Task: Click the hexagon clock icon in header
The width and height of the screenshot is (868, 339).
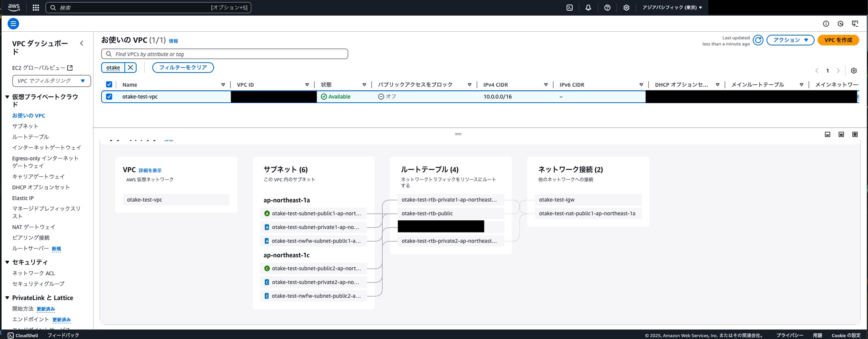Action: [x=841, y=24]
